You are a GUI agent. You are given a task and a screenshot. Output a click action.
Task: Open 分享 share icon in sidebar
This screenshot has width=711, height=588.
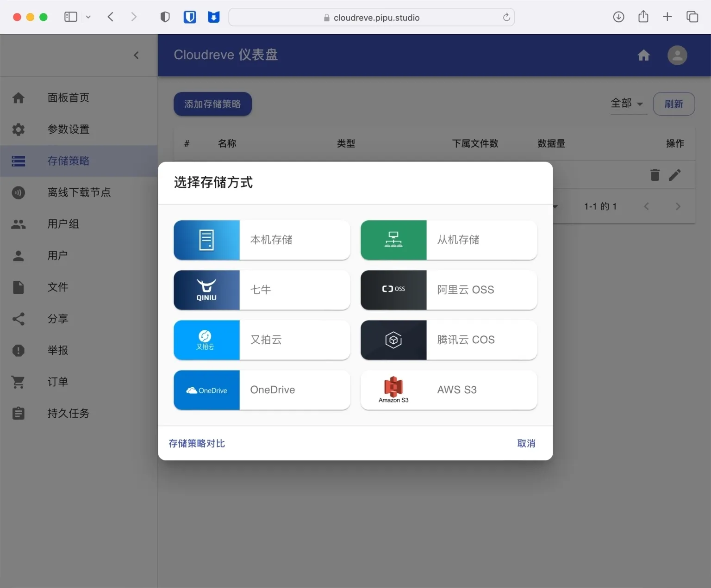click(x=19, y=319)
